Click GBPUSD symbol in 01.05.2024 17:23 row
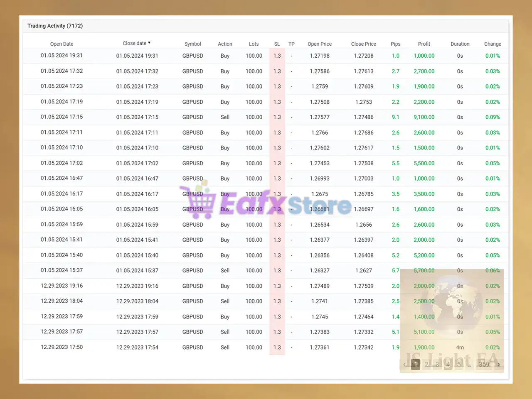532x399 pixels. coord(193,86)
